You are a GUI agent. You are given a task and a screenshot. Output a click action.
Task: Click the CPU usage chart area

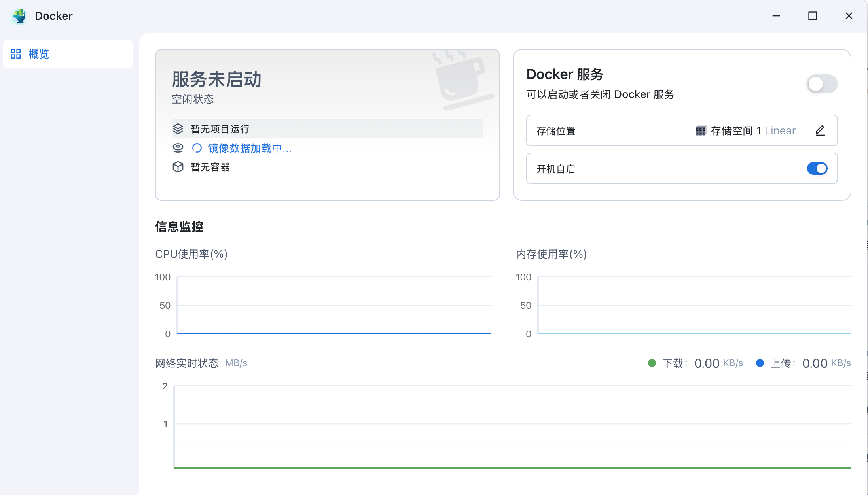[x=334, y=305]
